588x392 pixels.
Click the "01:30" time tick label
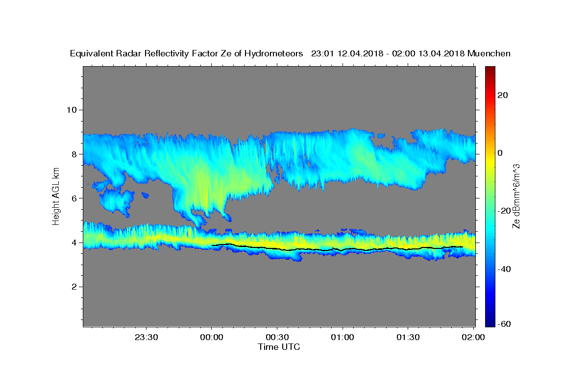point(408,337)
